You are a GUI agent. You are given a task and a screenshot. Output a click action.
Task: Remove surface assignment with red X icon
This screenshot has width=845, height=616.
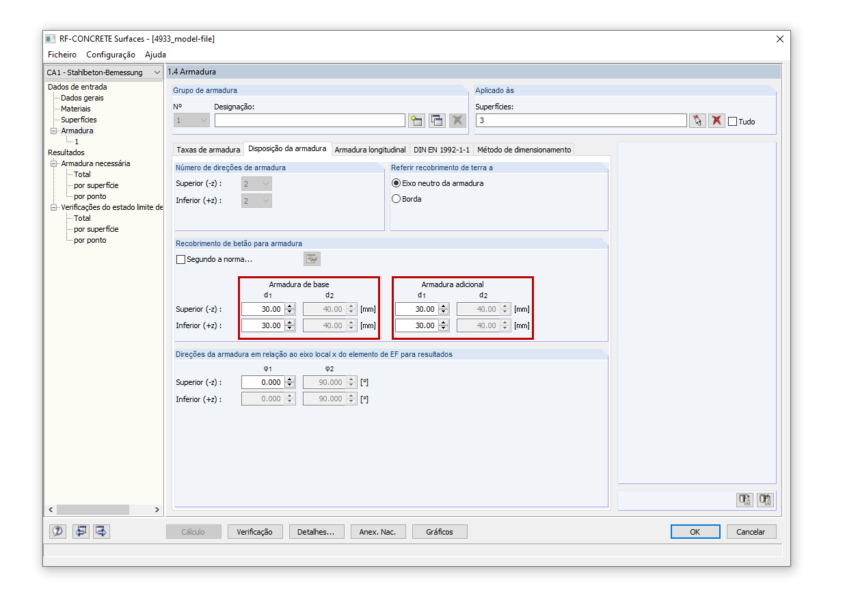(x=716, y=120)
